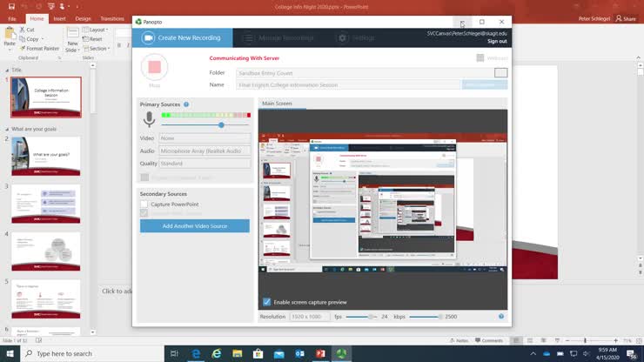Viewport: 644px width, 362px height.
Task: Click the microphone volume slider handle
Action: point(221,125)
